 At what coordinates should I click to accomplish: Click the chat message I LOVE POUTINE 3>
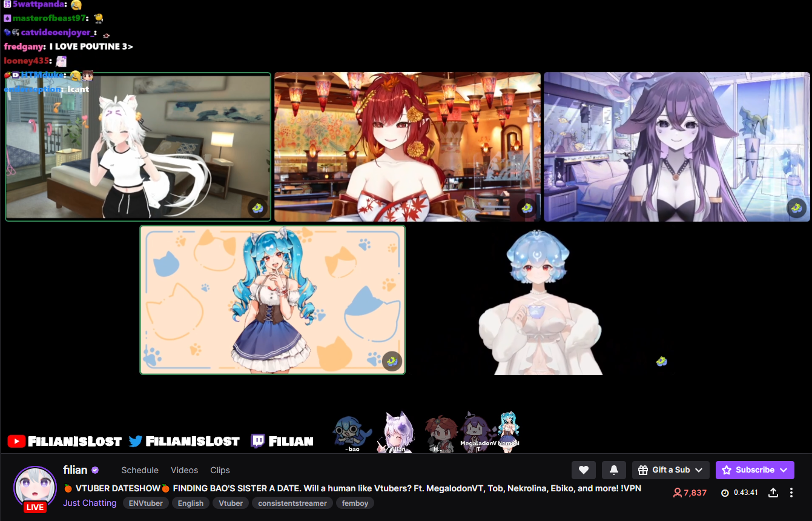click(x=91, y=47)
